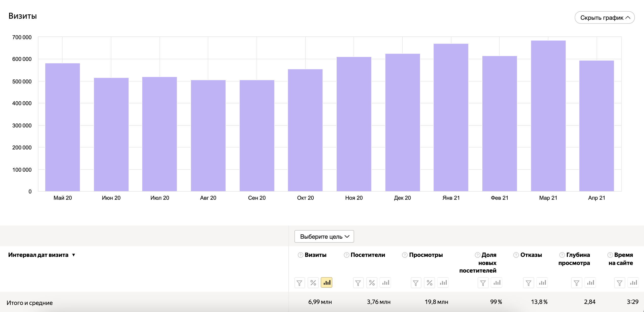Filter by Время на сайте
The width and height of the screenshot is (644, 312).
click(x=619, y=283)
